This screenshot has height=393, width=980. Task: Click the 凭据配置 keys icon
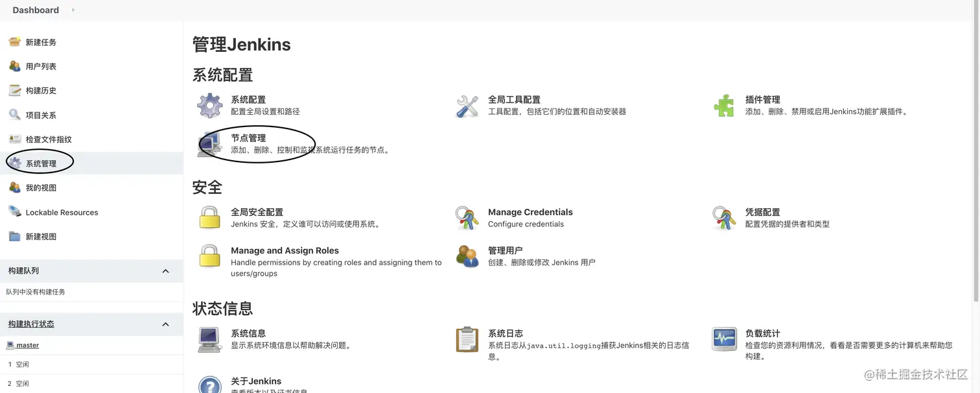(x=724, y=218)
